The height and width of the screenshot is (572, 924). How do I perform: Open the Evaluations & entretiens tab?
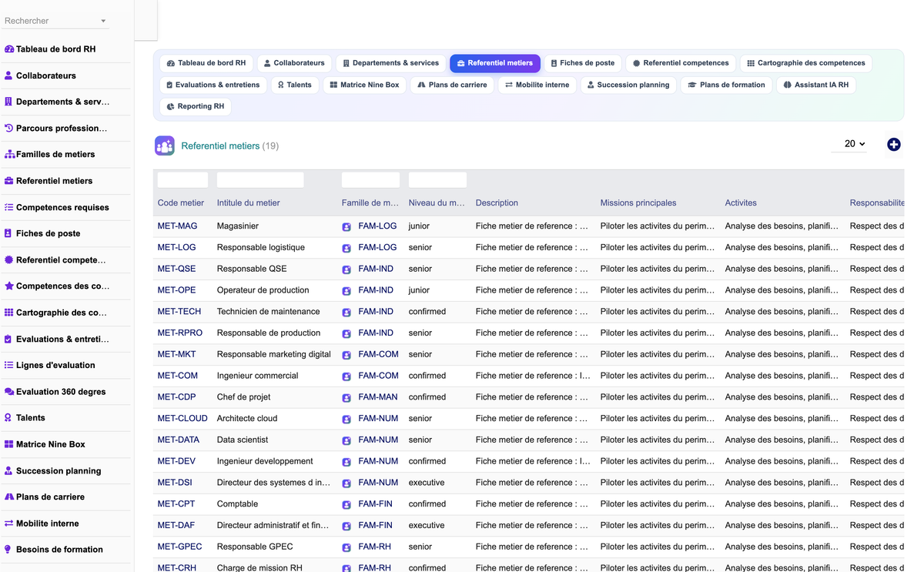click(213, 85)
